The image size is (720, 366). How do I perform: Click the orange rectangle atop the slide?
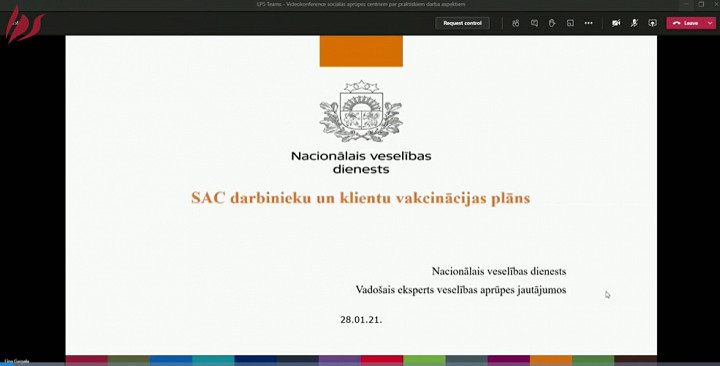(361, 51)
